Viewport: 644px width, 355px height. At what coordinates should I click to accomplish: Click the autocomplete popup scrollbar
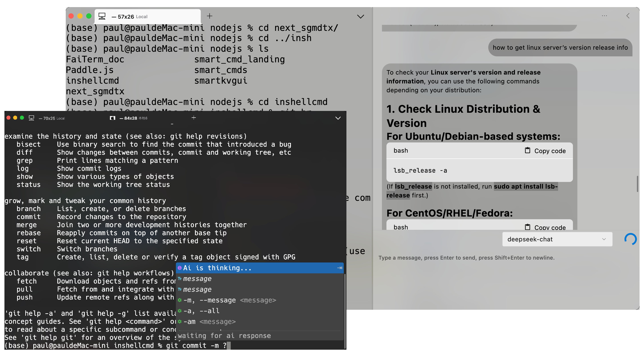345,311
